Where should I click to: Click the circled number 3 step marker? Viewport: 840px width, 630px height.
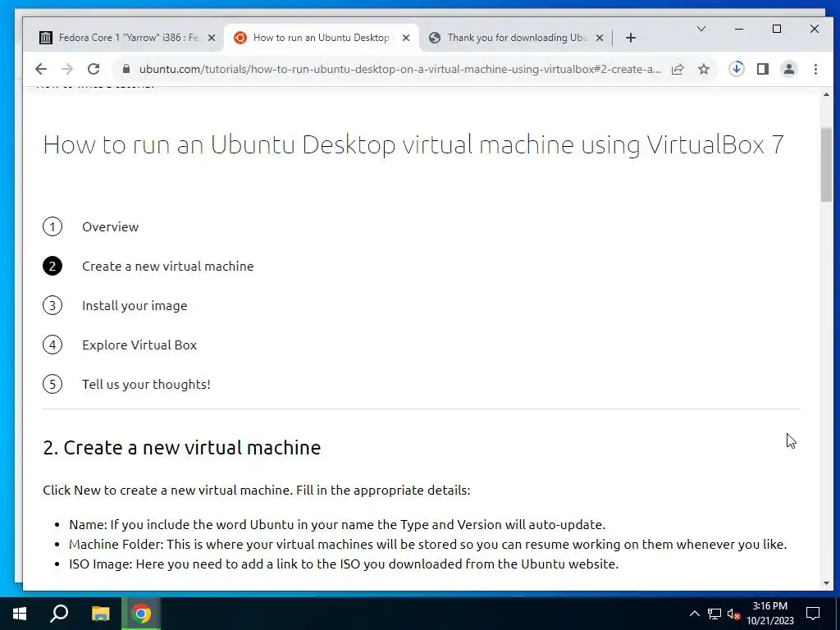point(52,305)
